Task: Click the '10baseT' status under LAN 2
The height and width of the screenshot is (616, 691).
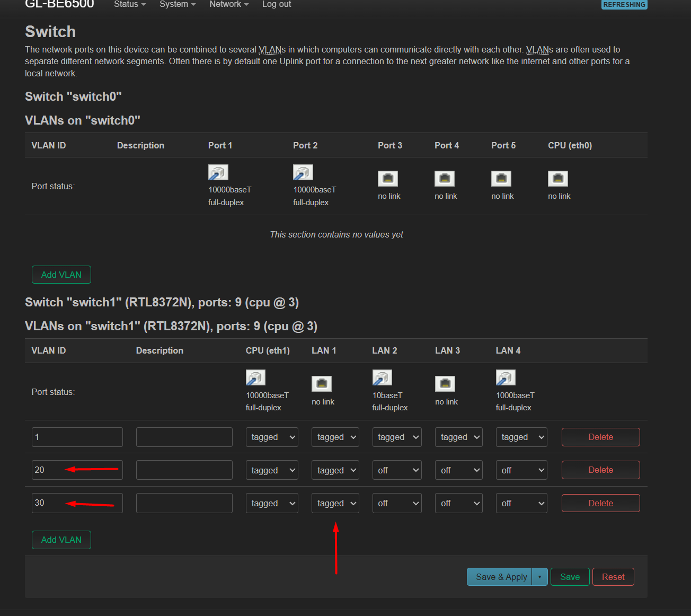Action: pos(387,395)
